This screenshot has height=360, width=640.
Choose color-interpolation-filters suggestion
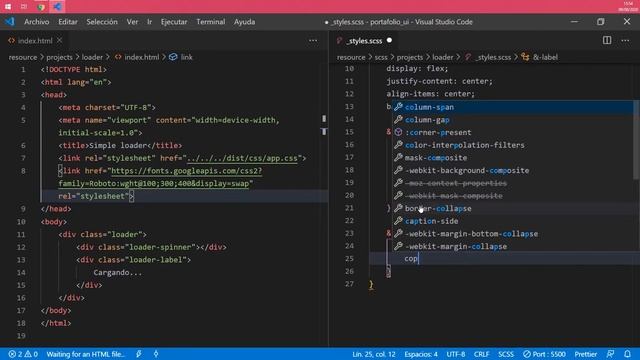513,145
